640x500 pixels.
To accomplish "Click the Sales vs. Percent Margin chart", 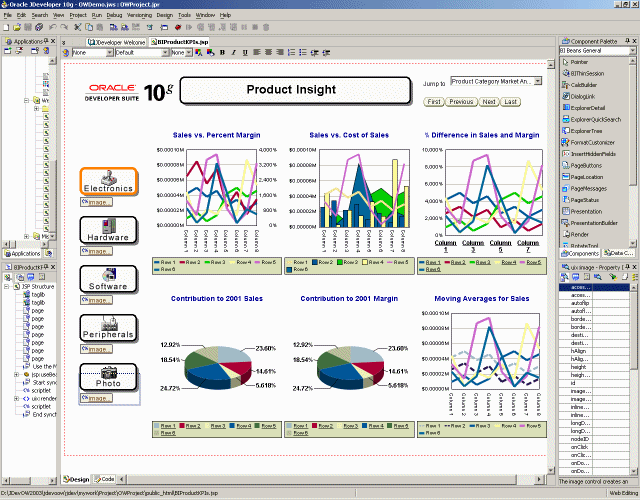I will pyautogui.click(x=217, y=200).
